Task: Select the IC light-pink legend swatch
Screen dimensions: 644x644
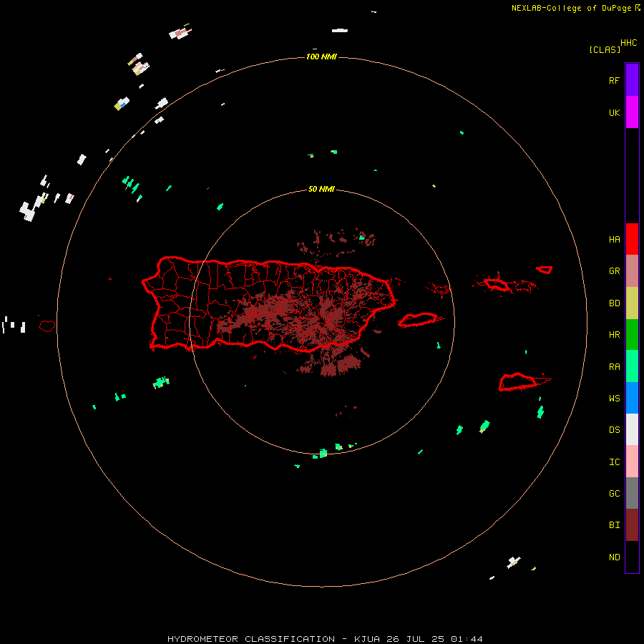Action: (632, 462)
